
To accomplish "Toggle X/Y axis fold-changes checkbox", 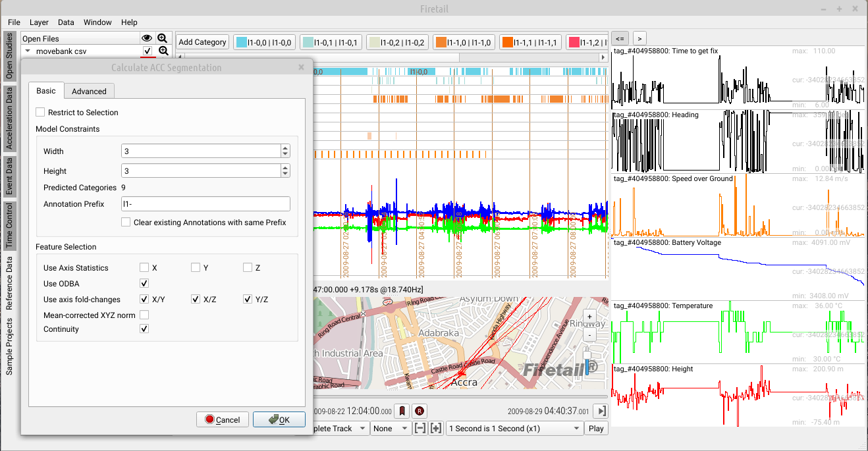I will (144, 299).
